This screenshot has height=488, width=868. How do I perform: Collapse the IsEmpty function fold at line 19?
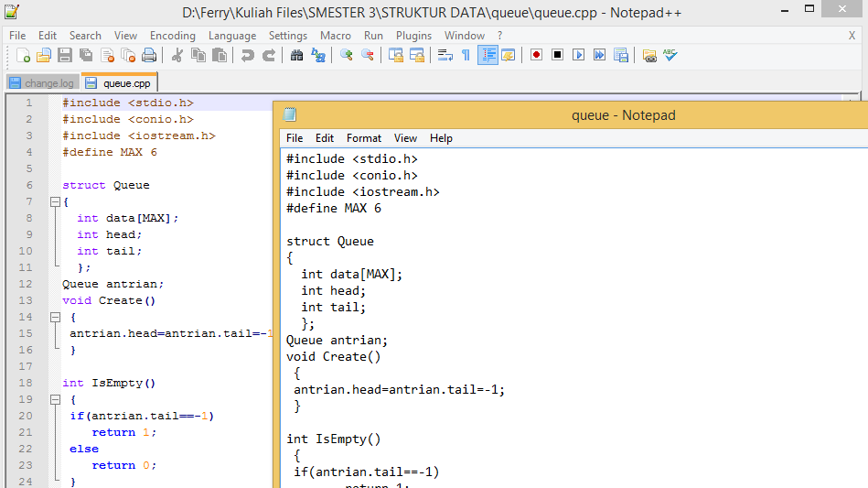click(x=56, y=399)
